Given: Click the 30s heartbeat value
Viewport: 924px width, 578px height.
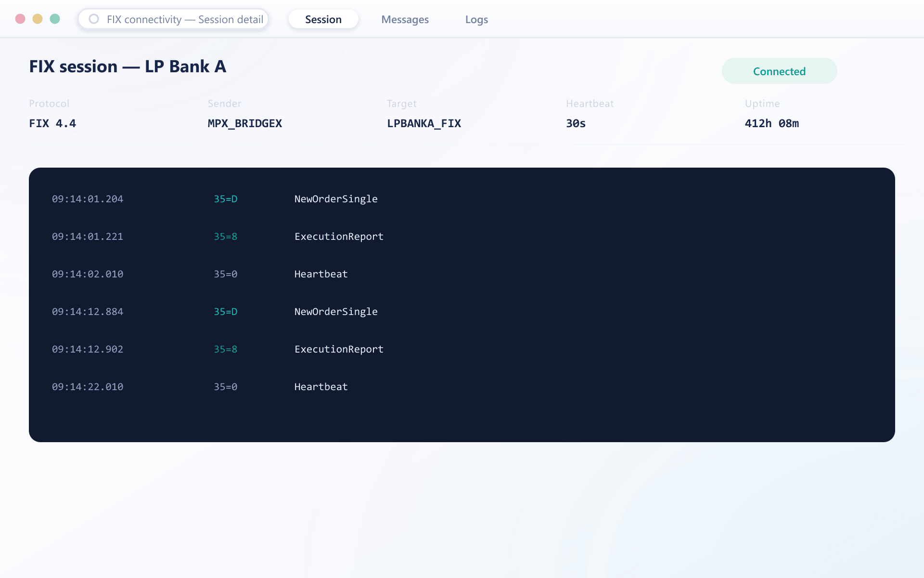Looking at the screenshot, I should tap(576, 123).
